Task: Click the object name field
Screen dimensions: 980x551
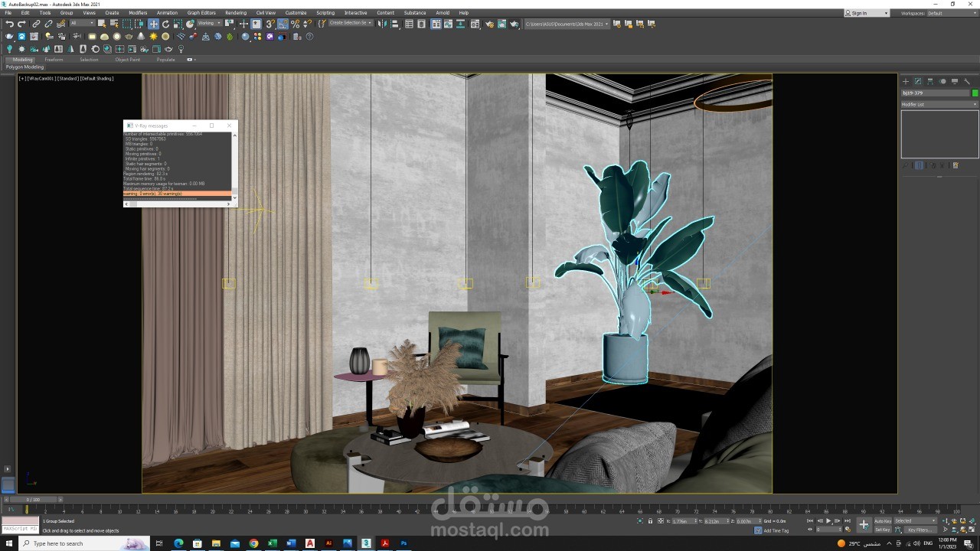Action: click(x=935, y=93)
